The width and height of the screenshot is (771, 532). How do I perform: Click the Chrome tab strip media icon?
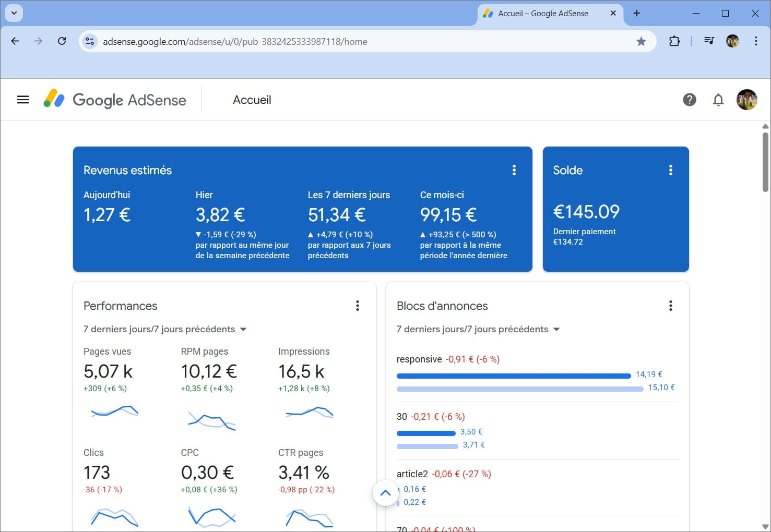709,41
